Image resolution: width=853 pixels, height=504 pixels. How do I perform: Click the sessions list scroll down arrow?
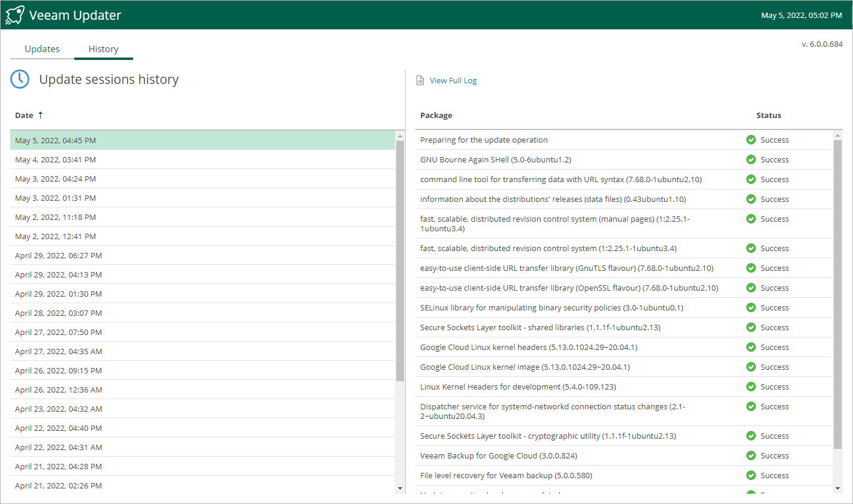(x=400, y=488)
